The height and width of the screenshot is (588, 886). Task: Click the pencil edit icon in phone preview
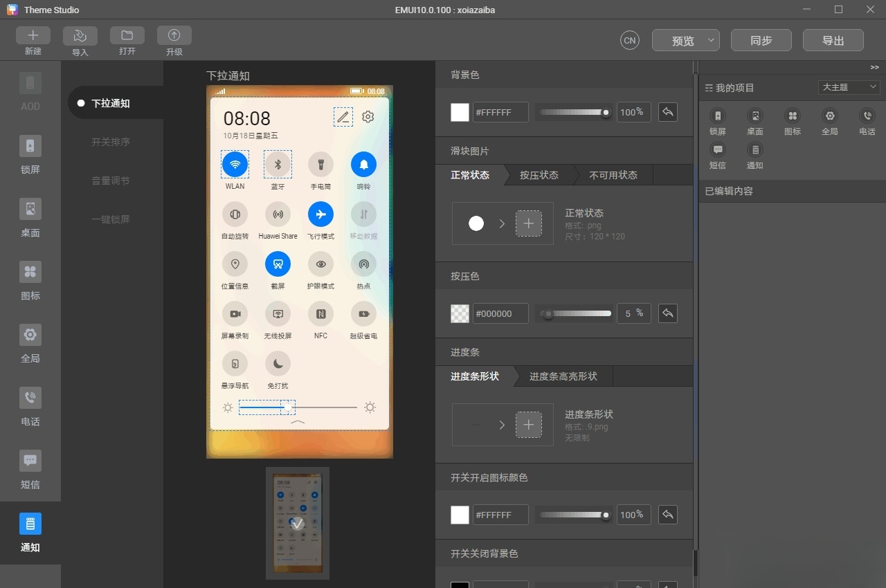[343, 117]
